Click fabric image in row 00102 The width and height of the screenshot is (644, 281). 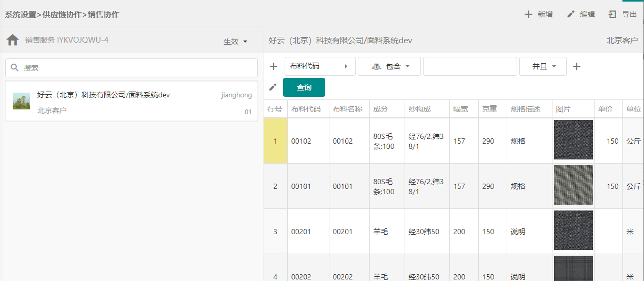pyautogui.click(x=573, y=140)
